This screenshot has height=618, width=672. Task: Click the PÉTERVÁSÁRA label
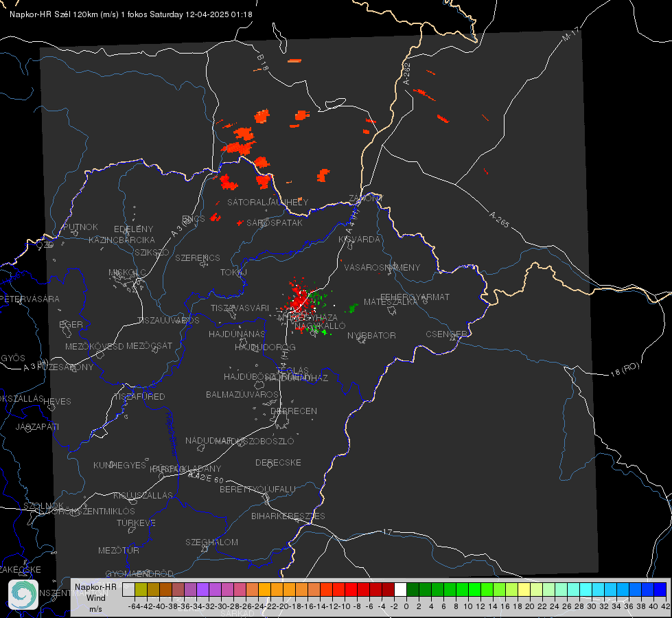point(30,299)
